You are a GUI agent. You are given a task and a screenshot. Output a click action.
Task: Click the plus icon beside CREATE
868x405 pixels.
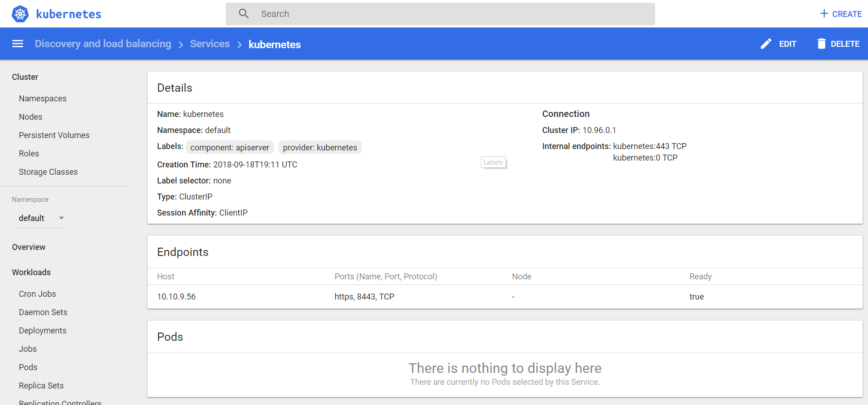[824, 14]
